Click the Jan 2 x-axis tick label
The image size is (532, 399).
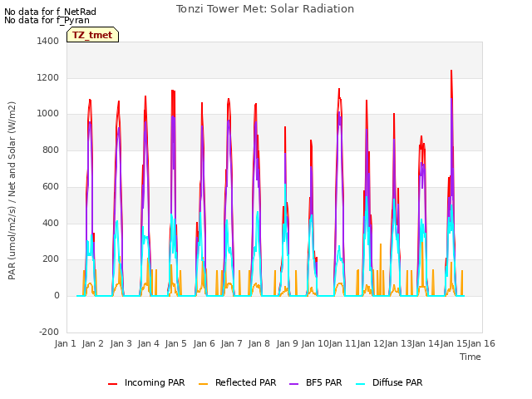point(92,343)
